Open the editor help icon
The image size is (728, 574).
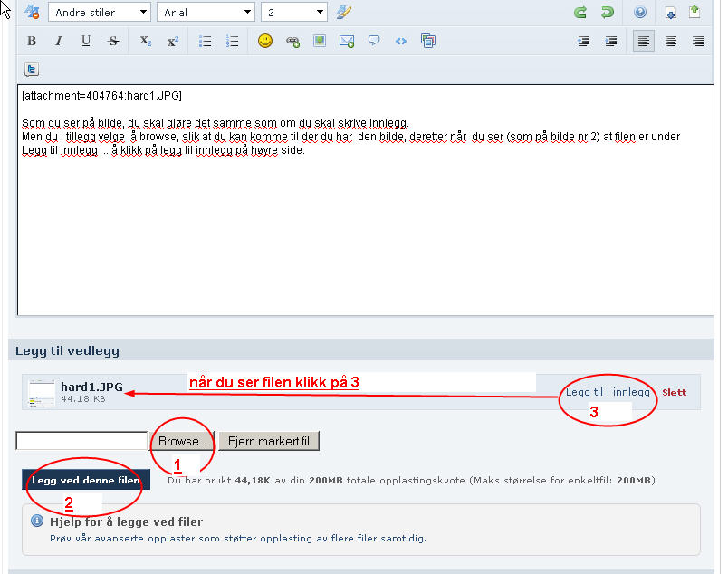[x=640, y=12]
